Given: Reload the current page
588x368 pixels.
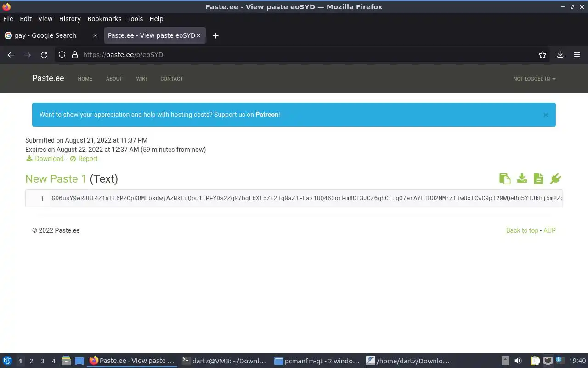Looking at the screenshot, I should pos(44,55).
